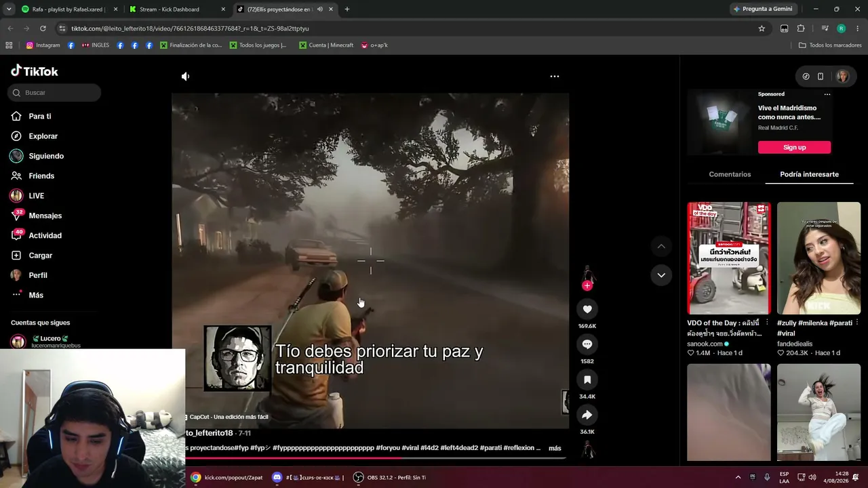Click the TikTok logo

(x=35, y=71)
